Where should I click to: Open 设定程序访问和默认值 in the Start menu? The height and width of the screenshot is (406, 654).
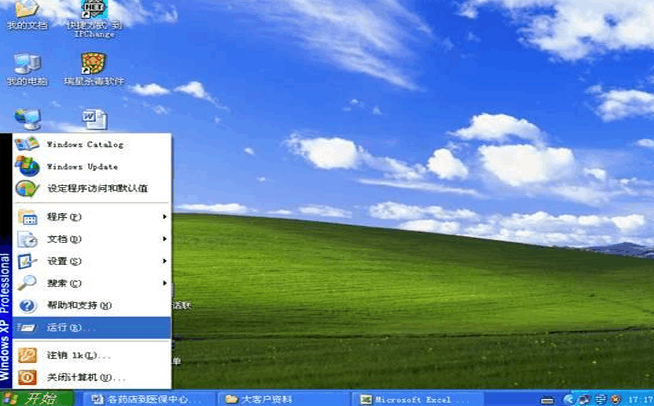(92, 188)
